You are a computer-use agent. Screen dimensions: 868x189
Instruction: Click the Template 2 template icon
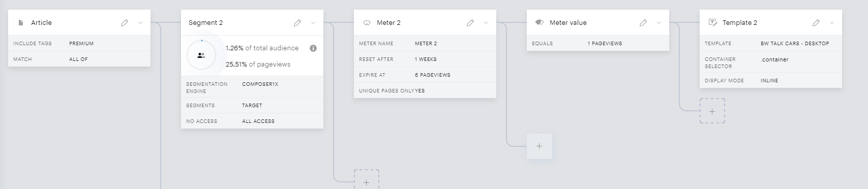pyautogui.click(x=712, y=23)
